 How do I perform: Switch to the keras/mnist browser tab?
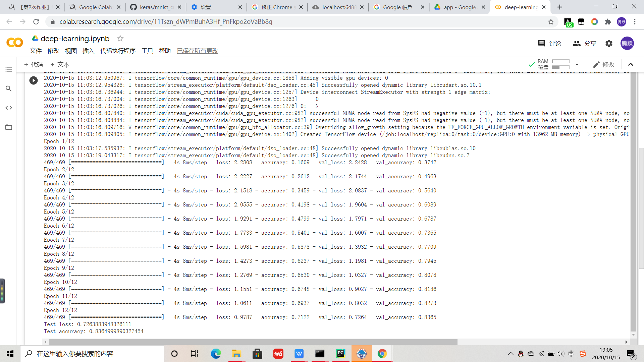(156, 7)
